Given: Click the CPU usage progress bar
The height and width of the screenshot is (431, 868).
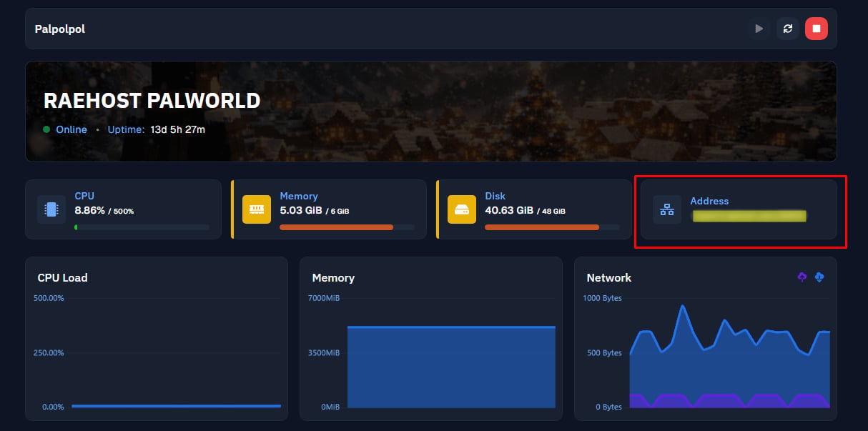Looking at the screenshot, I should (x=142, y=227).
